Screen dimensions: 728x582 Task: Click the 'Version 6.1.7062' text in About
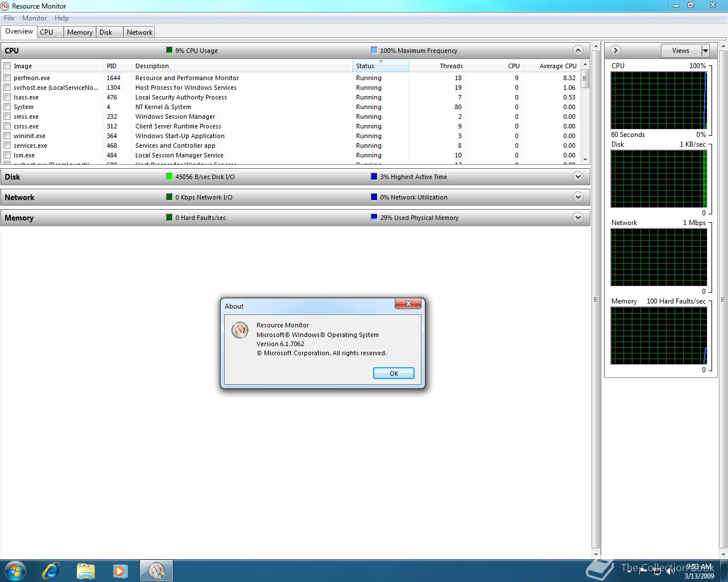[280, 344]
